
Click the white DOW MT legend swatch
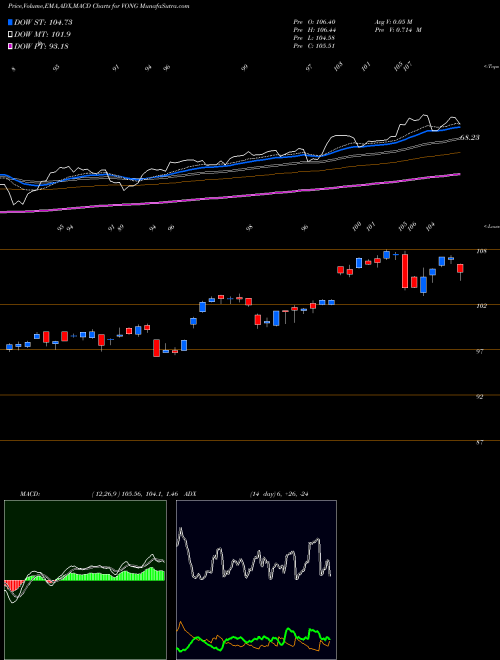[x=10, y=35]
